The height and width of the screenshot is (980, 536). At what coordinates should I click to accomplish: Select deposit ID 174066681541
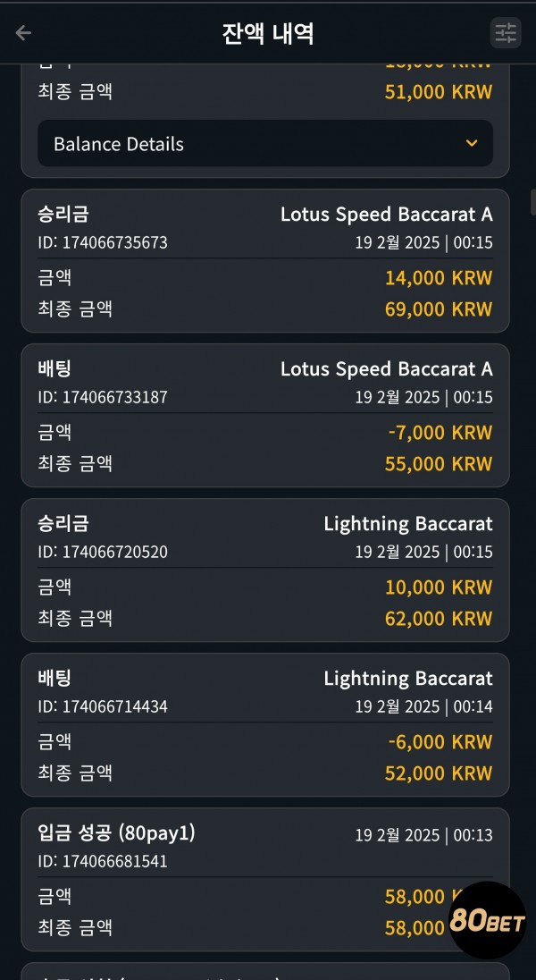[x=103, y=861]
